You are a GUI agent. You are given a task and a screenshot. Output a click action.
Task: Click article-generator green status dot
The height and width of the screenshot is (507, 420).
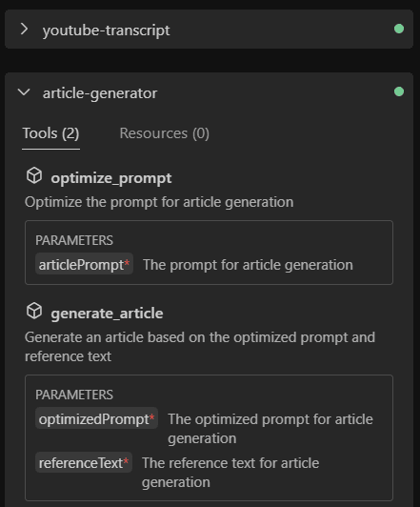click(399, 91)
